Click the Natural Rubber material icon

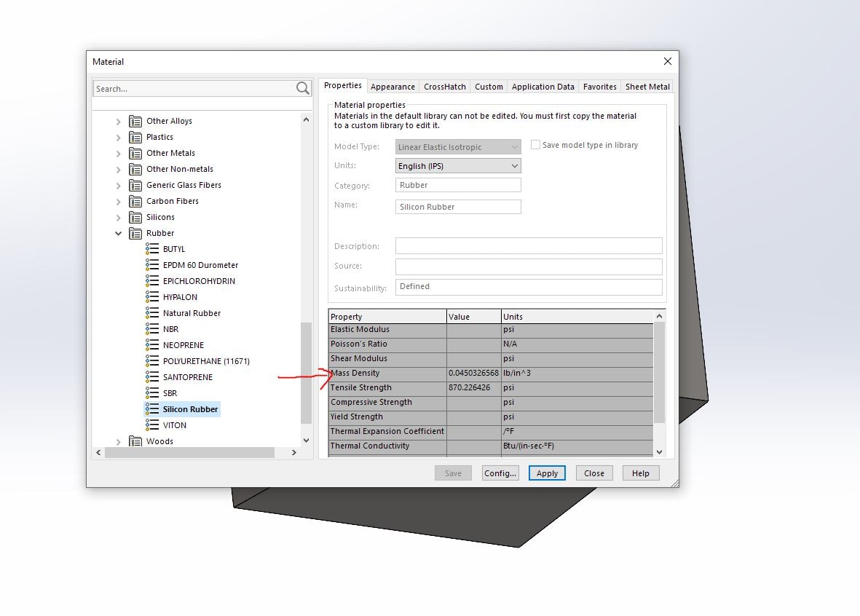(152, 312)
